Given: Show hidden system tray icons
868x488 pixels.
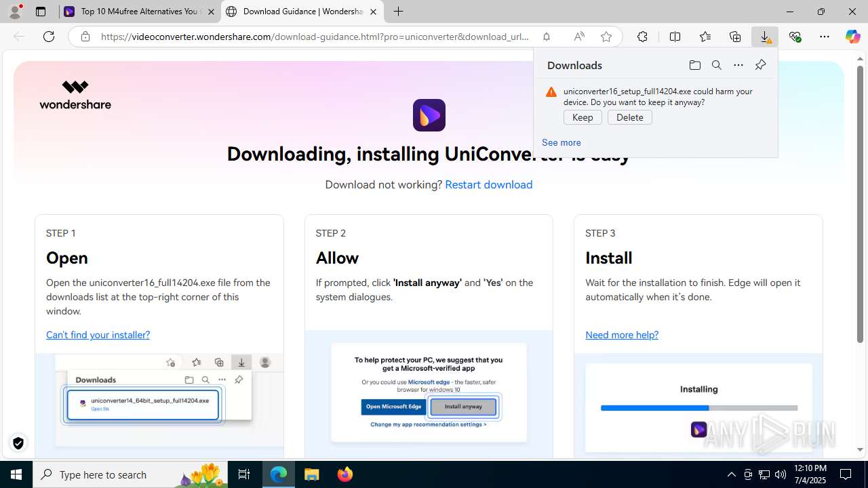Looking at the screenshot, I should click(x=731, y=474).
